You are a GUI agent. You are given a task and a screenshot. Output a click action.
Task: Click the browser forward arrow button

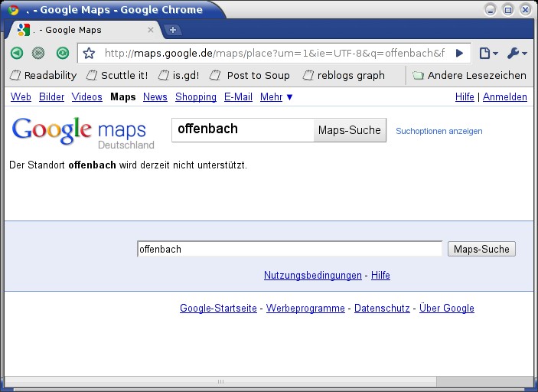point(38,53)
